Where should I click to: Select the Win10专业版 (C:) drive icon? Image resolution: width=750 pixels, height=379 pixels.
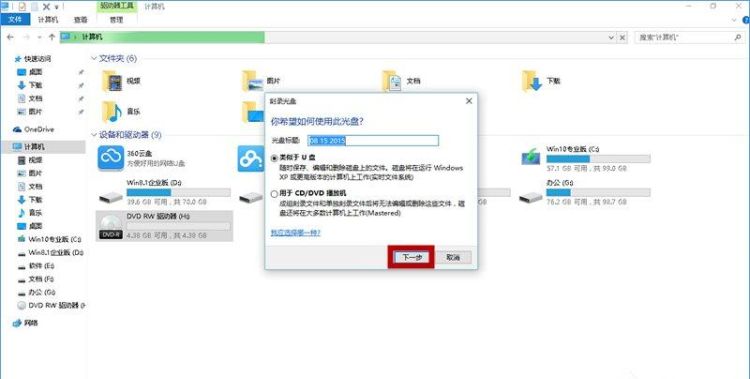tap(531, 157)
